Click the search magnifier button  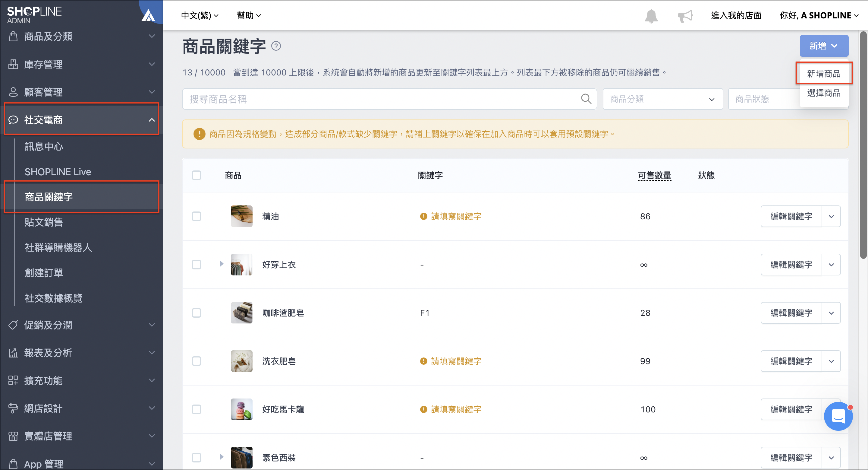point(586,99)
